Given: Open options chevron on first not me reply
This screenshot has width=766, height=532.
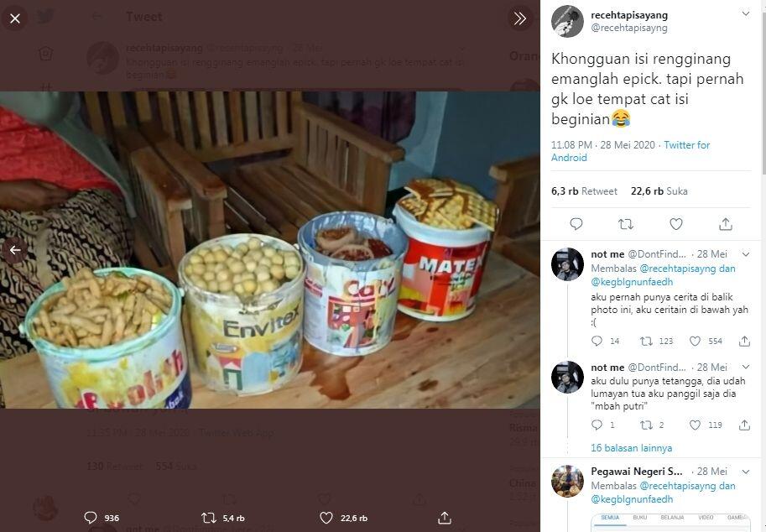Looking at the screenshot, I should [744, 253].
